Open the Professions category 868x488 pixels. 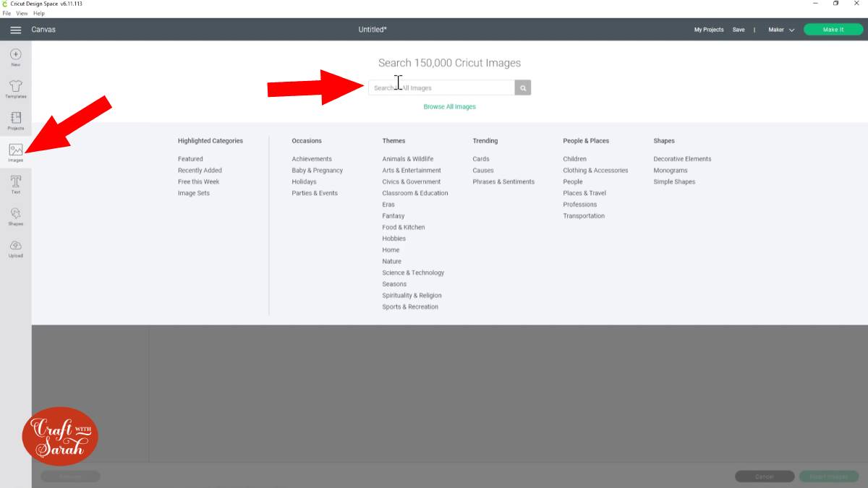point(580,205)
